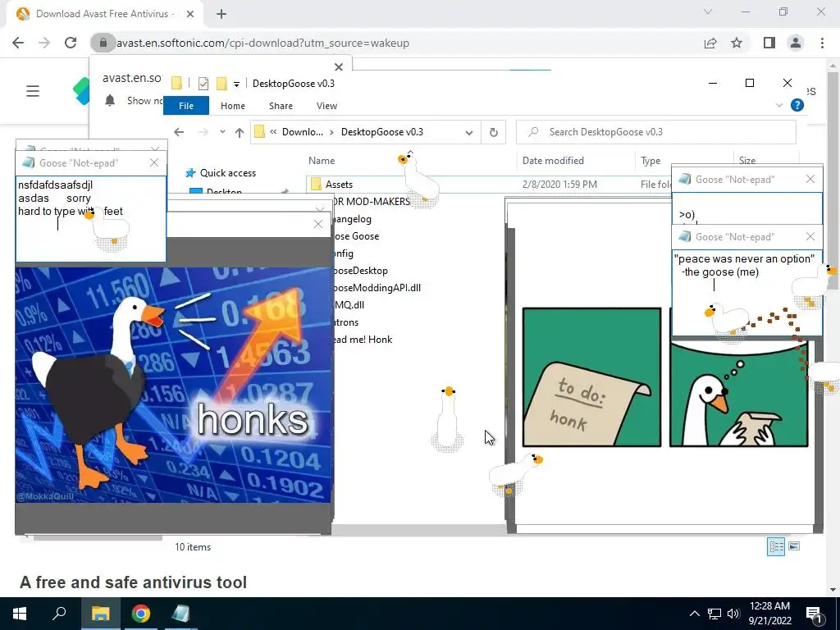The image size is (840, 630).
Task: Go back in Chrome browser
Action: tap(18, 43)
